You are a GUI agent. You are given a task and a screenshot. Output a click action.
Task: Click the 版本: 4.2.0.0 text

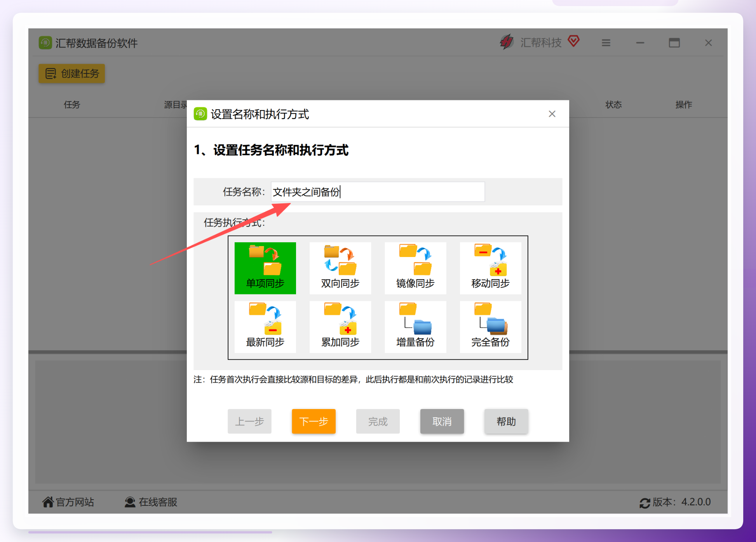click(x=682, y=502)
